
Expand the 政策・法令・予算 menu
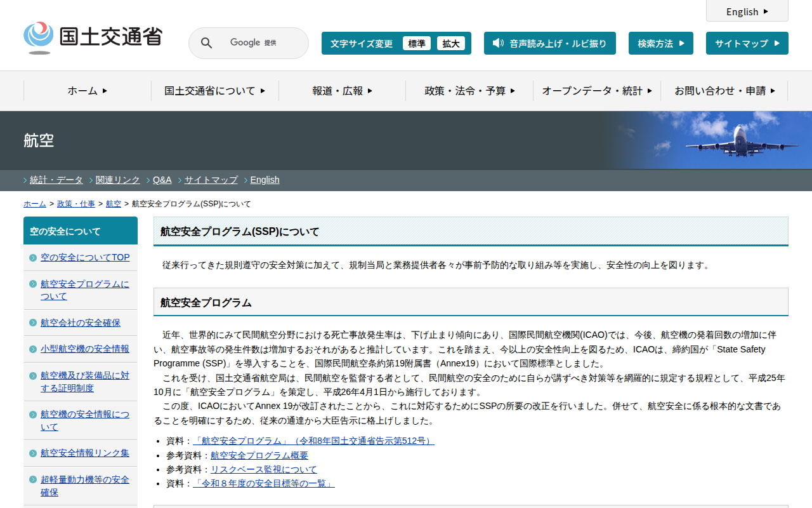[x=469, y=91]
